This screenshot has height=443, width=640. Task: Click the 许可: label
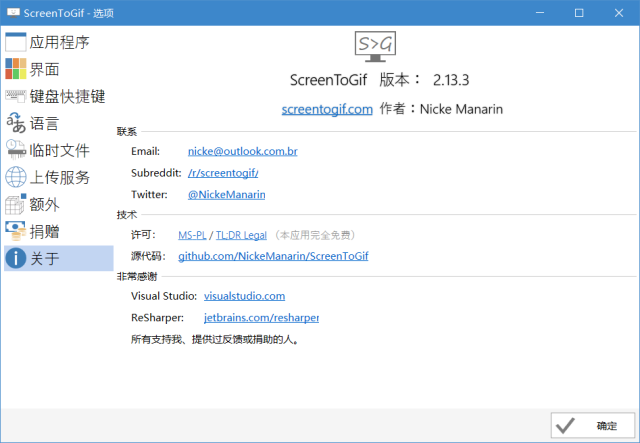point(143,235)
